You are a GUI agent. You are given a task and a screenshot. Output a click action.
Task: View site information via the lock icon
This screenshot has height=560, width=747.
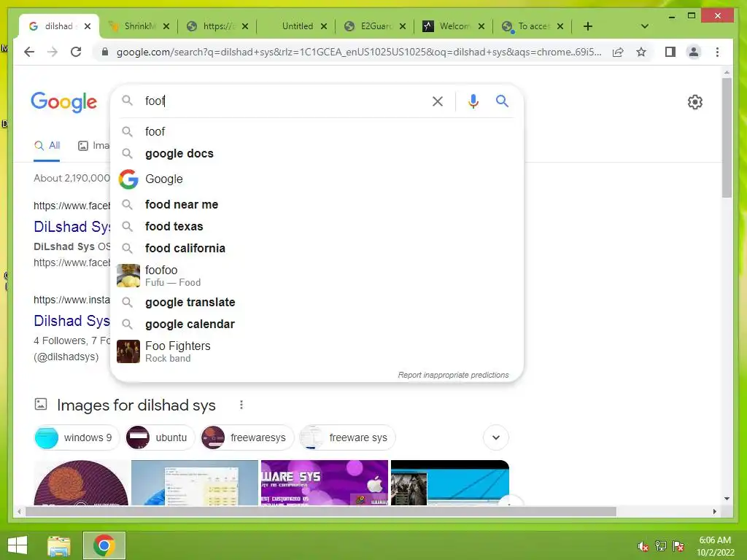coord(105,52)
